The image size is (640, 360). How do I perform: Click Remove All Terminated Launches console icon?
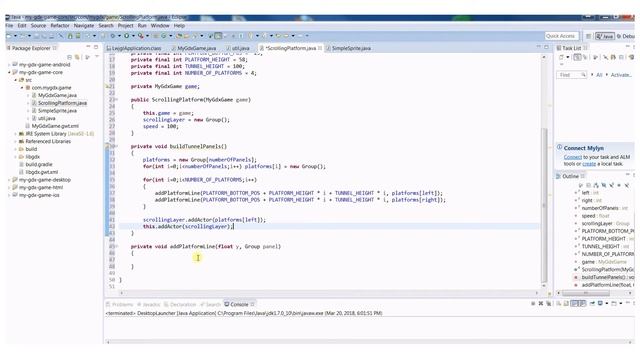click(549, 303)
